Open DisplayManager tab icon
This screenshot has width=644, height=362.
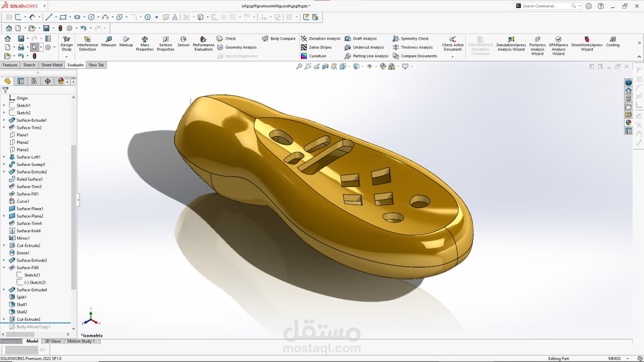pyautogui.click(x=61, y=81)
